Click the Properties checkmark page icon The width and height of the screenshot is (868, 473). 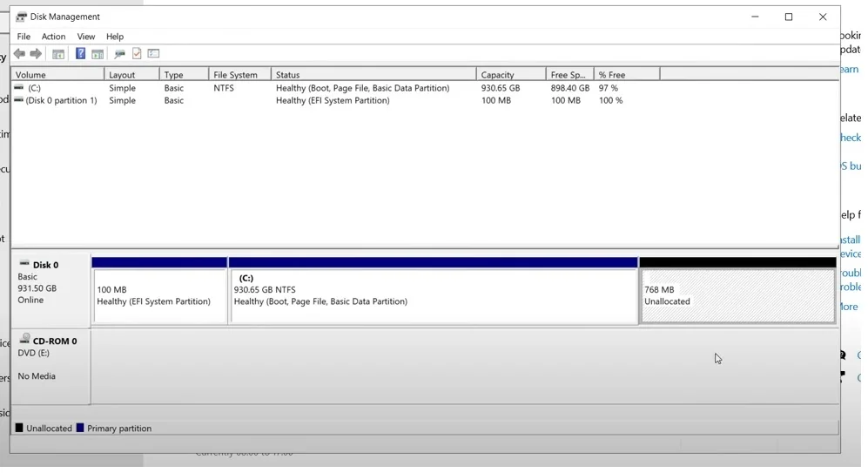pyautogui.click(x=137, y=54)
